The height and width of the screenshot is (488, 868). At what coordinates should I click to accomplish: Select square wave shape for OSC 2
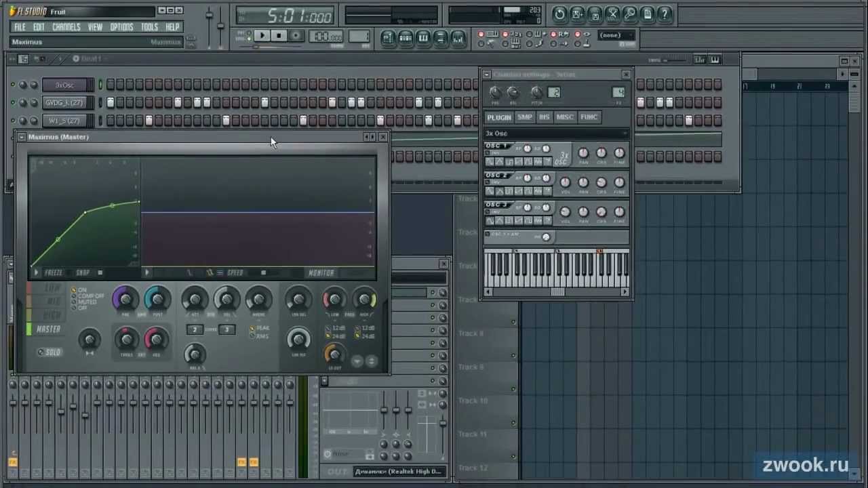pyautogui.click(x=509, y=191)
